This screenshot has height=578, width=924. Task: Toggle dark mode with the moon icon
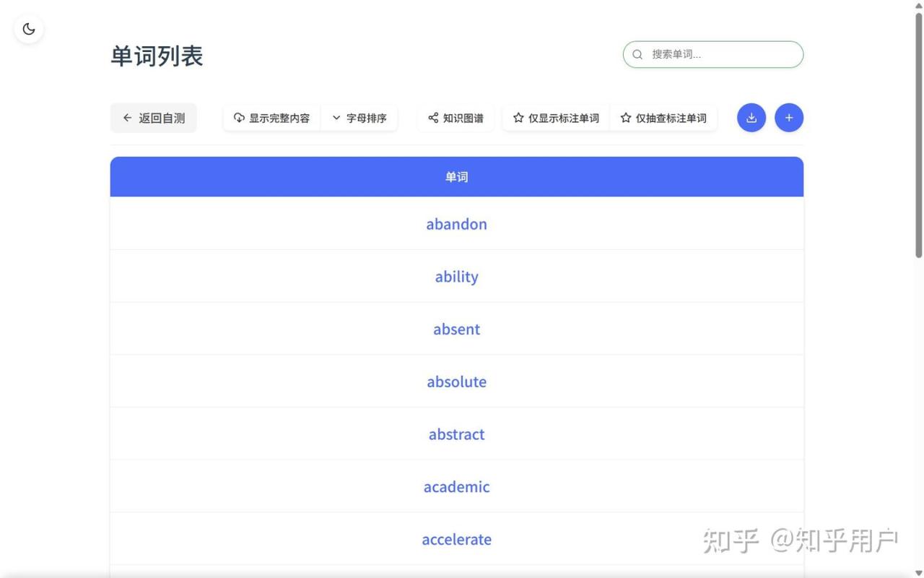(29, 29)
